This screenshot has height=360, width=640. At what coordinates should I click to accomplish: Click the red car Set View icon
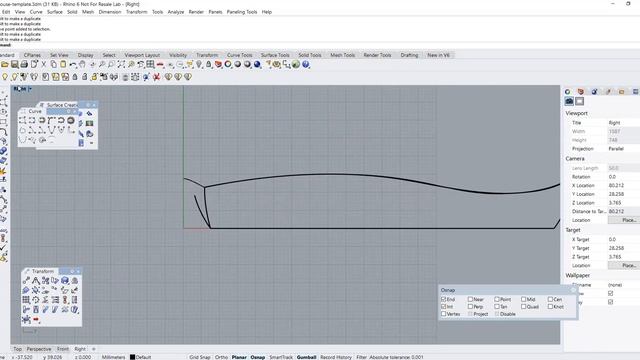click(x=160, y=64)
